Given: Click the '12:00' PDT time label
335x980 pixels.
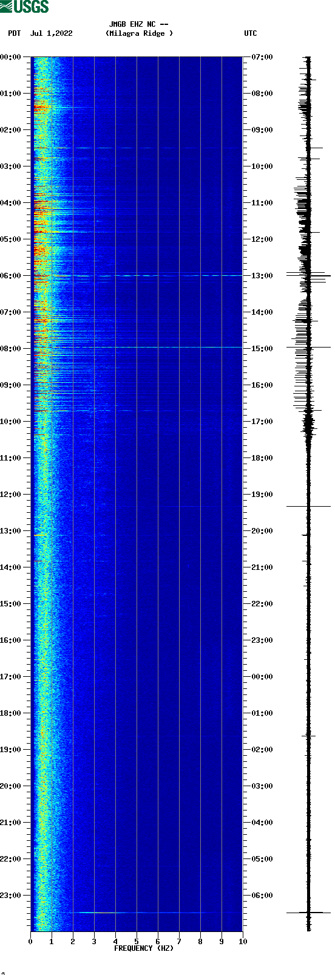Looking at the screenshot, I should 10,495.
